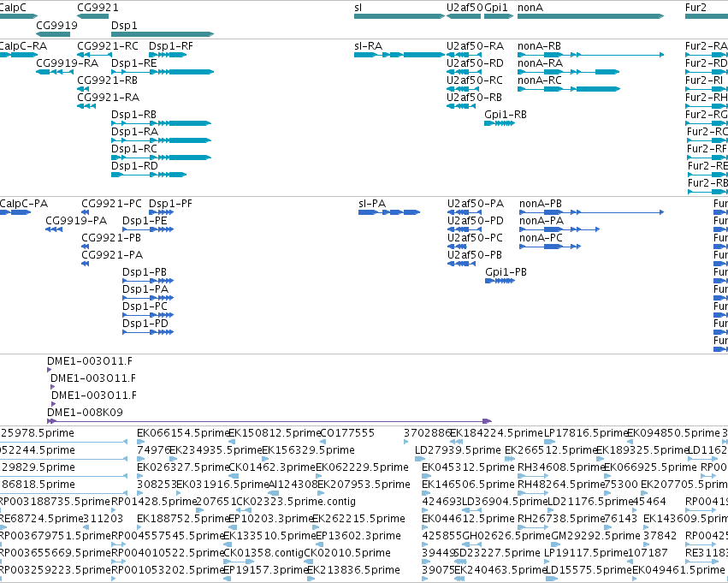The width and height of the screenshot is (728, 583).
Task: Select the LP17816.5prime label
Action: tap(585, 433)
